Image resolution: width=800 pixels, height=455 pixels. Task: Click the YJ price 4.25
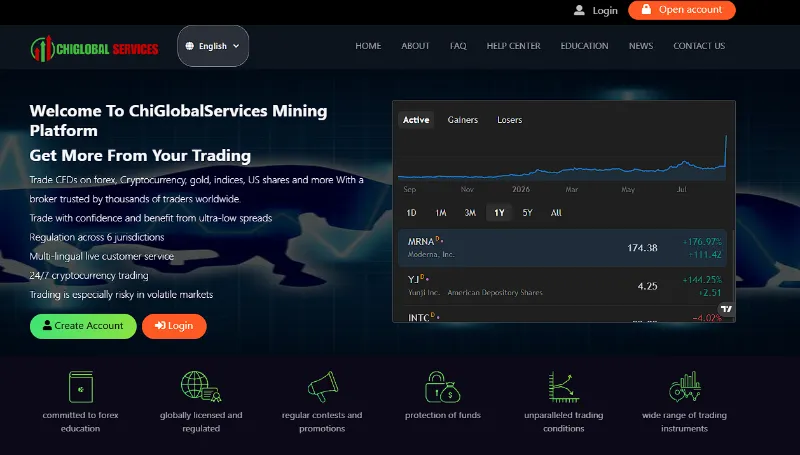[647, 286]
